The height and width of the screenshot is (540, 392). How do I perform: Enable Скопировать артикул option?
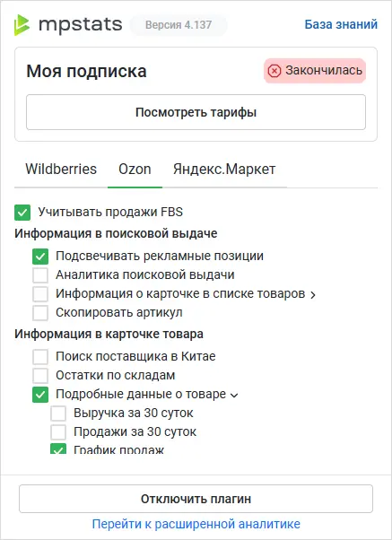tap(40, 313)
